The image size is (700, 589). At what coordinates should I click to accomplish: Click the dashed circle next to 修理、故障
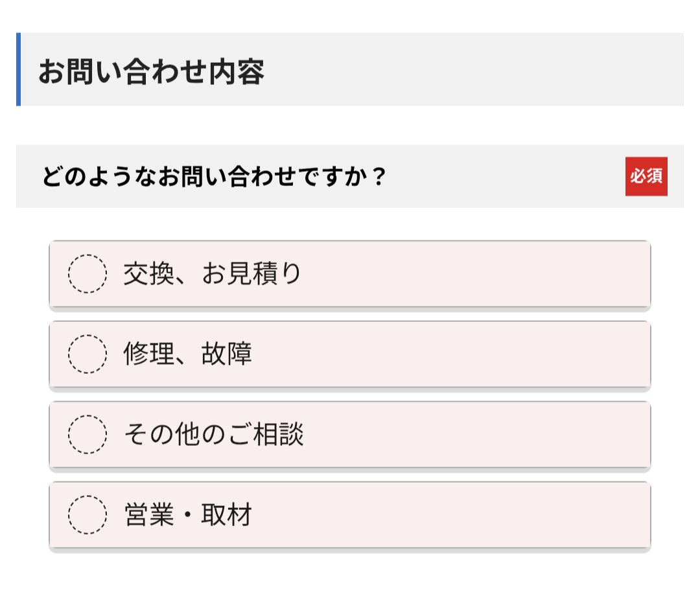87,354
